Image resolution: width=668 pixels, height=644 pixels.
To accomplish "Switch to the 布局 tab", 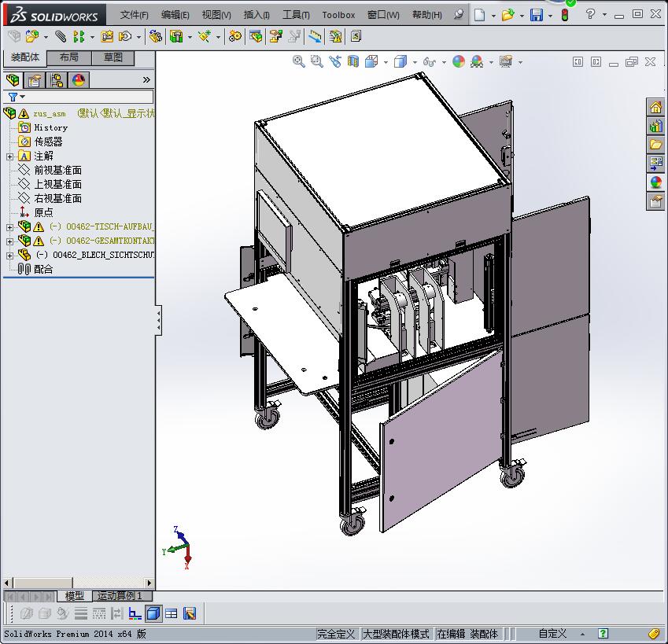I will tap(69, 57).
